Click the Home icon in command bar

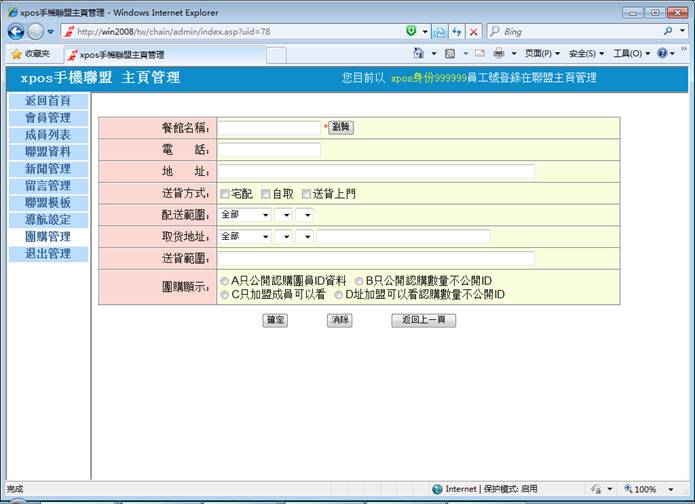pyautogui.click(x=420, y=53)
